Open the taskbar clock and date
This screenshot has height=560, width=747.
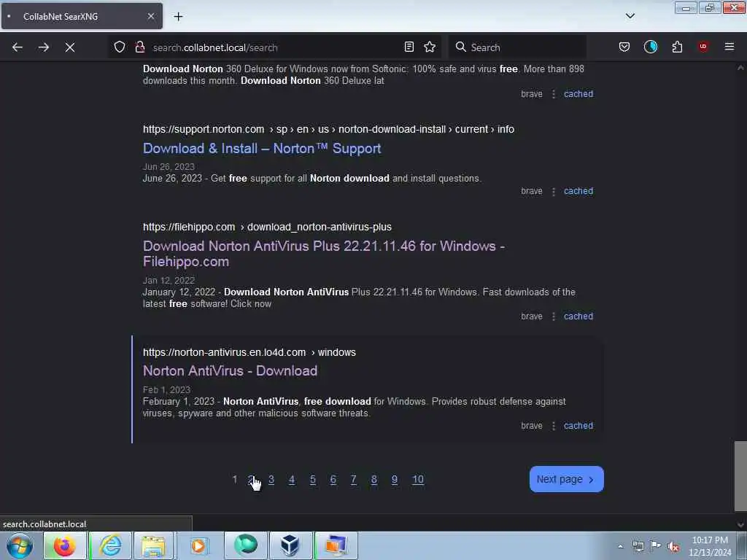click(x=710, y=546)
